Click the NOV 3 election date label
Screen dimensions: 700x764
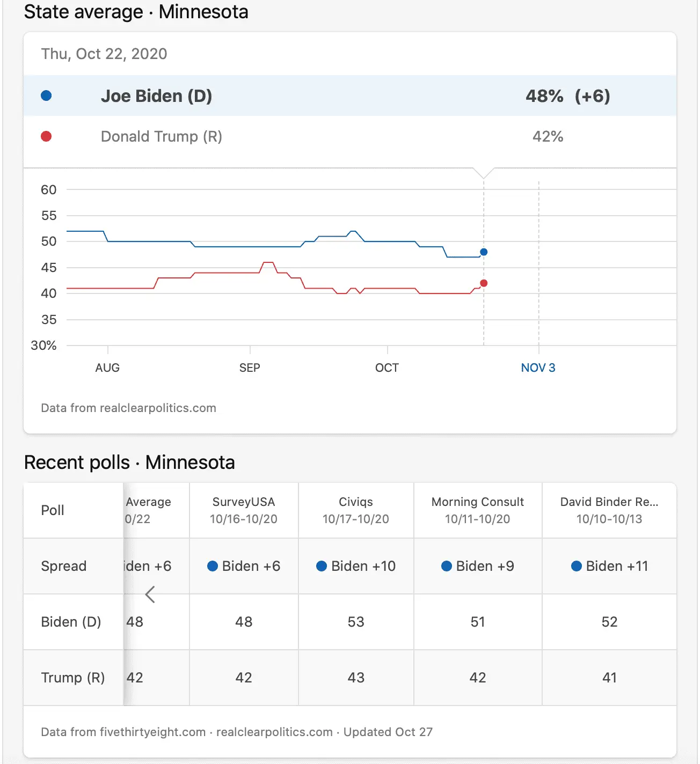pos(538,368)
